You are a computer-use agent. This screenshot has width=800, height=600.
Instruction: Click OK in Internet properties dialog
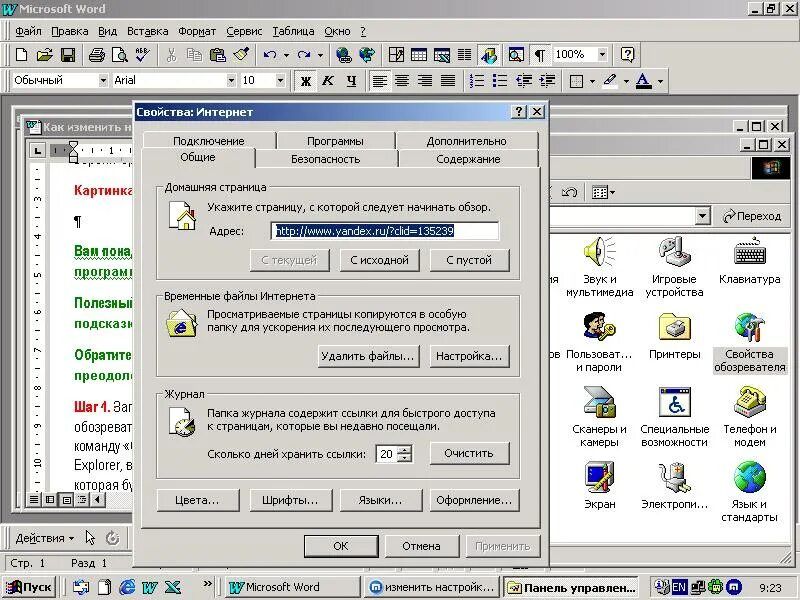pyautogui.click(x=341, y=546)
